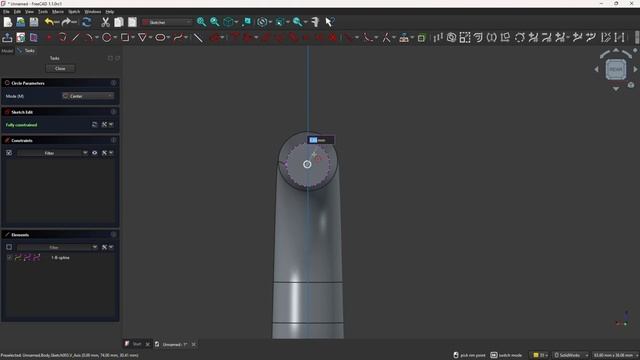This screenshot has width=640, height=360.
Task: Click the Copy icon
Action: click(x=119, y=22)
